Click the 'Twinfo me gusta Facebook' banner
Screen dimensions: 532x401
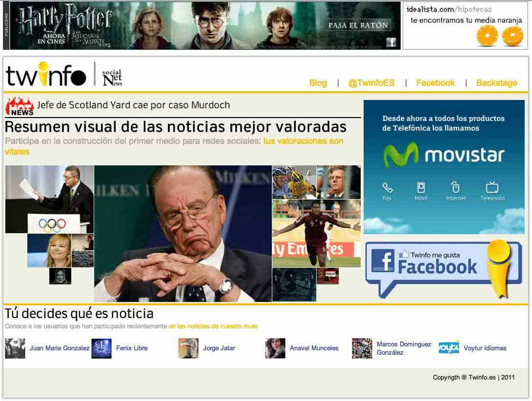[444, 269]
